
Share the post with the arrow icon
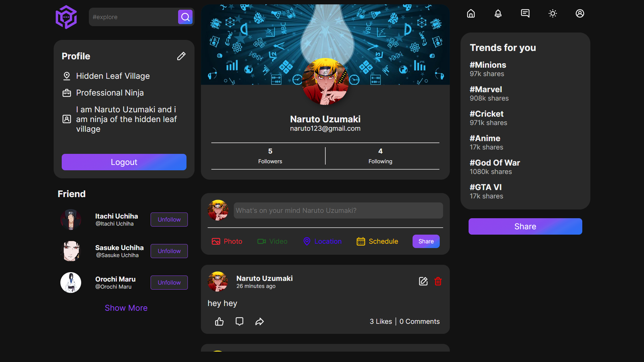(x=260, y=321)
